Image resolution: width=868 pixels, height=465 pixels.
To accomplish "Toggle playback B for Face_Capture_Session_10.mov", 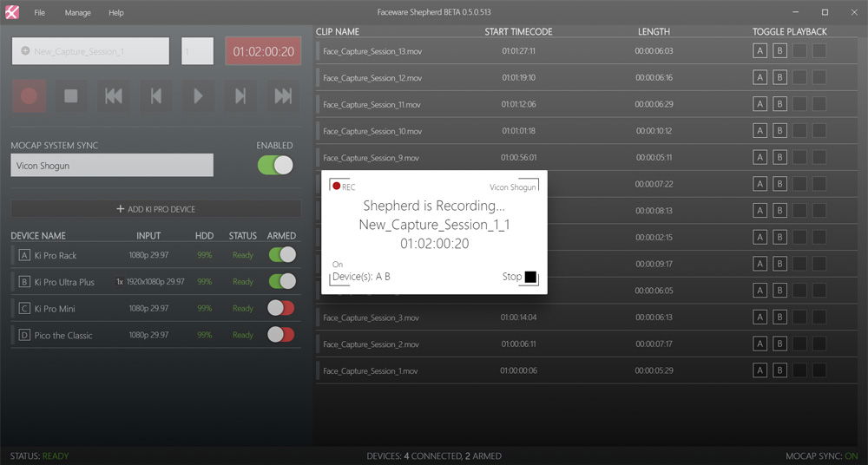I will click(779, 131).
